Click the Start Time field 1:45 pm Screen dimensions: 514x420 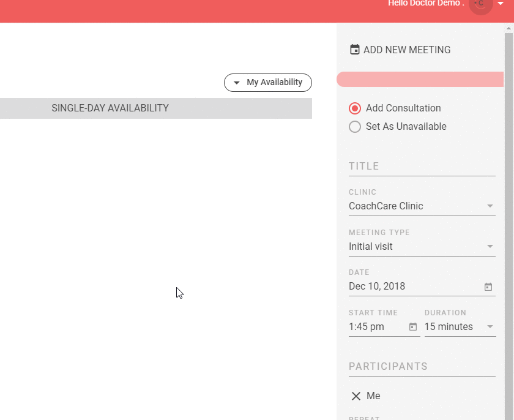pyautogui.click(x=374, y=327)
